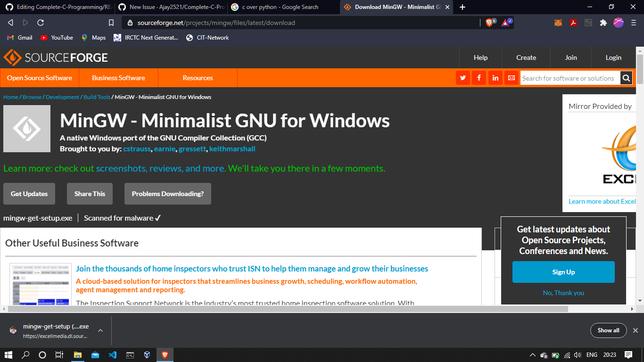Click the search magnifier button
This screenshot has width=644, height=362.
[x=626, y=78]
